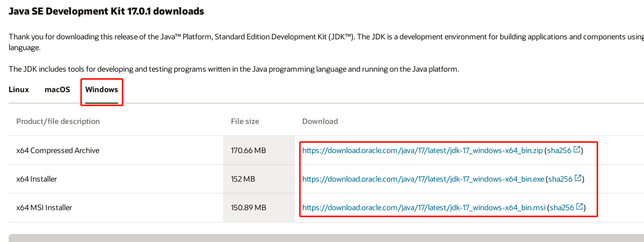Screen dimensions: 644x242
Task: Click the 'File size' column header
Action: (x=245, y=122)
